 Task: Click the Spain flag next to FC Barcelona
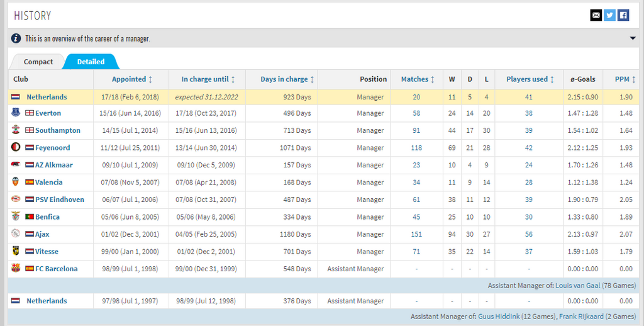pos(30,269)
